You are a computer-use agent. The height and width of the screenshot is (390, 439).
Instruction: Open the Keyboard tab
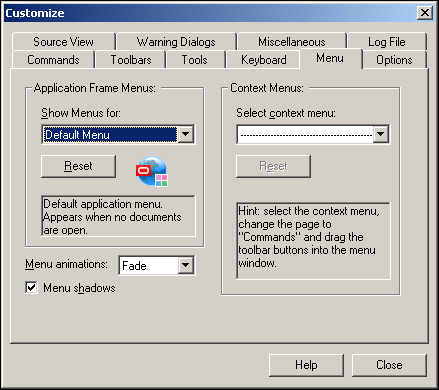[264, 60]
